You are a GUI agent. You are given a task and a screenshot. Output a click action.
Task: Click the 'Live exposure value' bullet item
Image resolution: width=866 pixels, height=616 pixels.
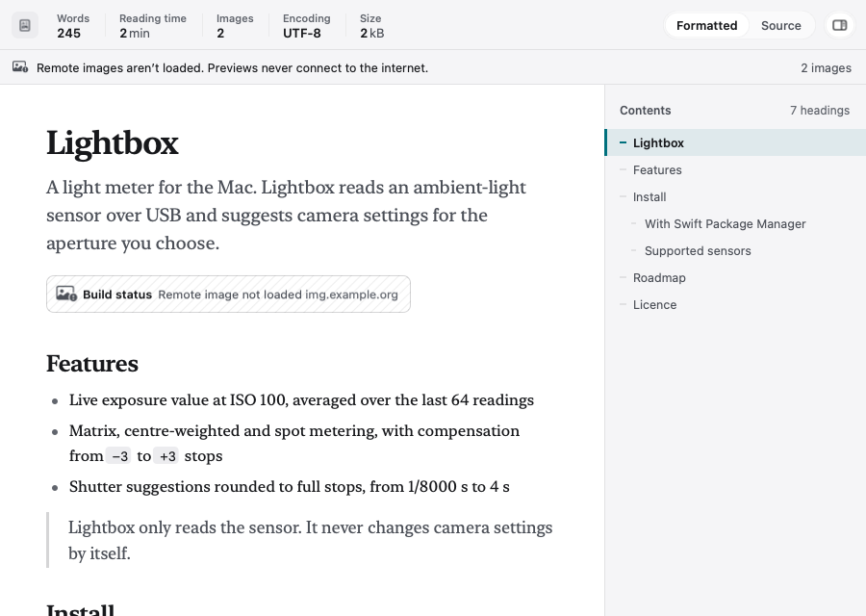[x=301, y=400]
